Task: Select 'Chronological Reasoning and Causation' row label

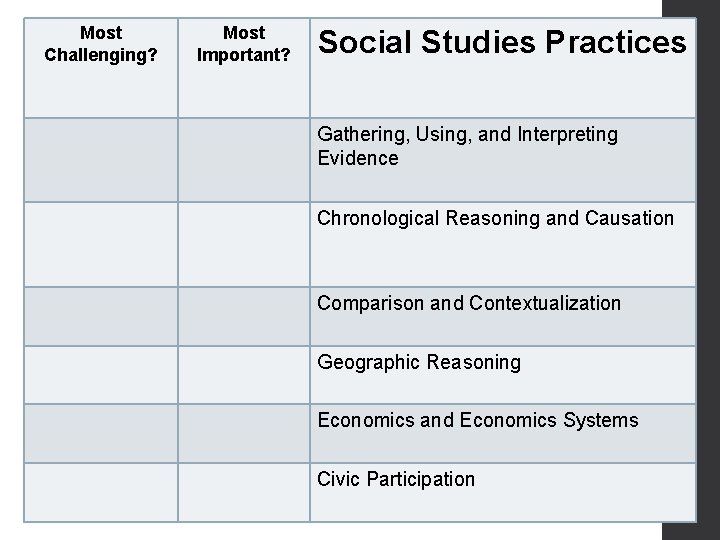Action: click(496, 218)
